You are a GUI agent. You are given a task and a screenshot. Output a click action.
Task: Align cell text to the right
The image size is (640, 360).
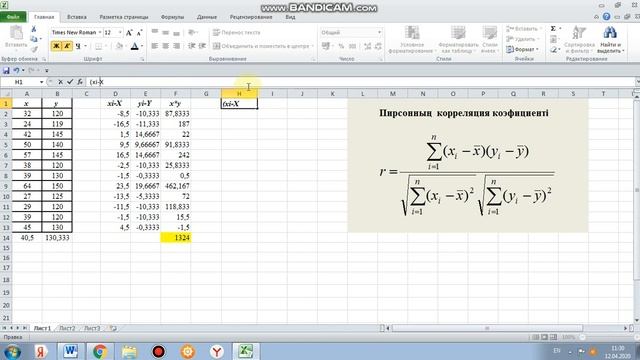tap(176, 46)
